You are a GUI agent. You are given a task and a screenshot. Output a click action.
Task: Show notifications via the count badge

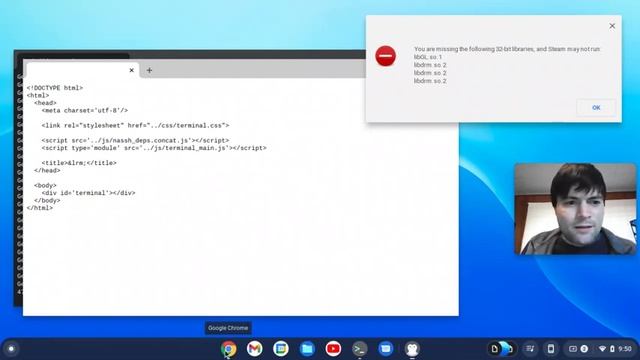tap(584, 349)
